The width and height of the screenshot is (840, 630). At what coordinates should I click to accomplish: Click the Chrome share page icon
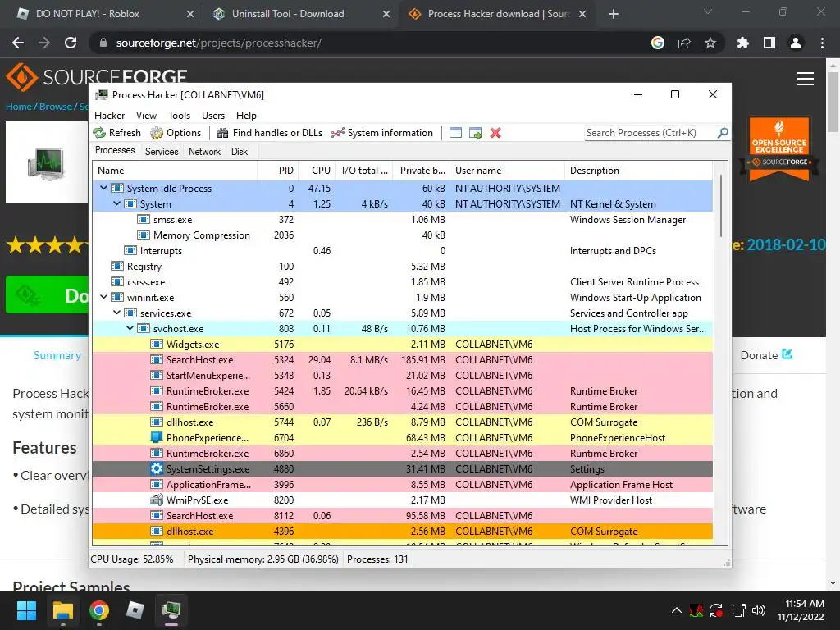coord(684,43)
